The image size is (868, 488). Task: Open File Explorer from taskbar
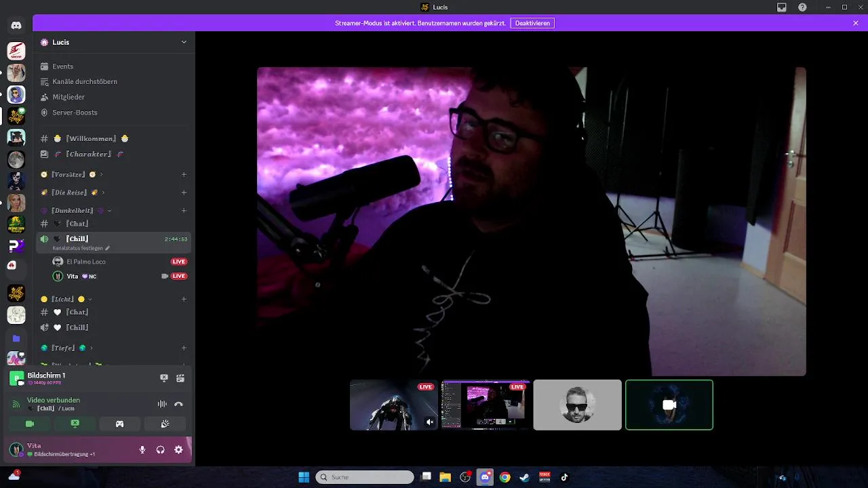[446, 477]
